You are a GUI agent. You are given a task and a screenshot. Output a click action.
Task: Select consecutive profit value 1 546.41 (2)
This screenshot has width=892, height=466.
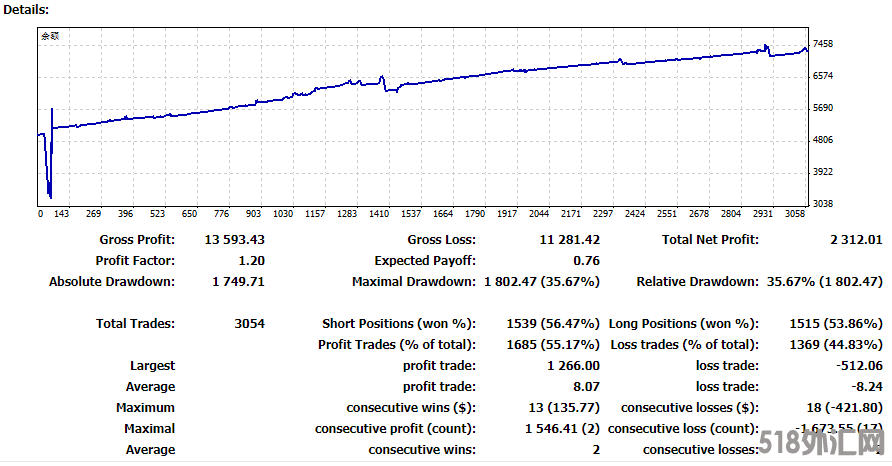click(x=562, y=429)
